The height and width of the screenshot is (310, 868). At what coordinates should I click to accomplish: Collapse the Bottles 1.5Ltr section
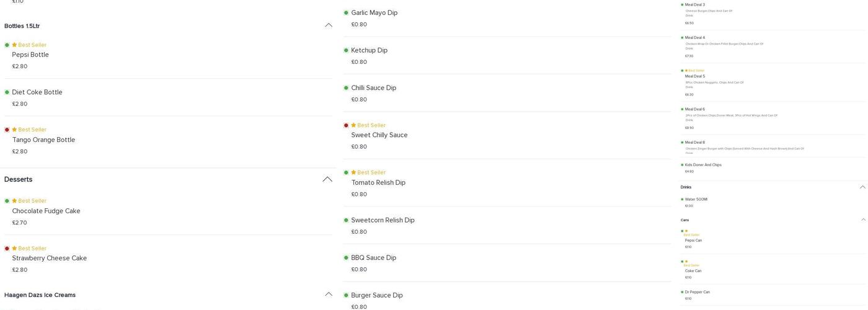329,25
